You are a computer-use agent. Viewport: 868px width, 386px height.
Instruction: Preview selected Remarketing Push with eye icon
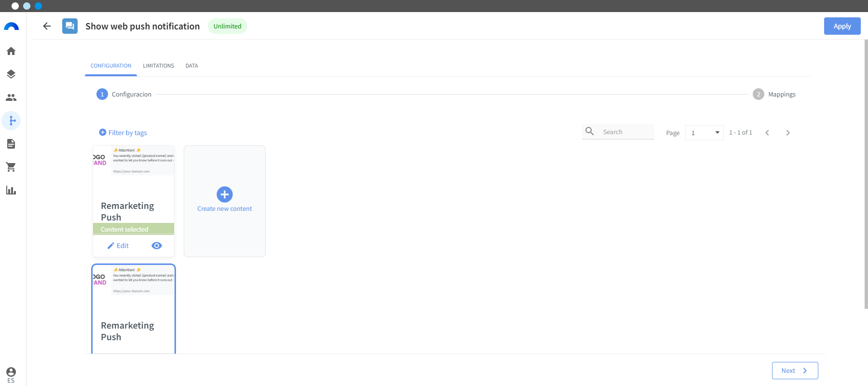[x=157, y=246]
